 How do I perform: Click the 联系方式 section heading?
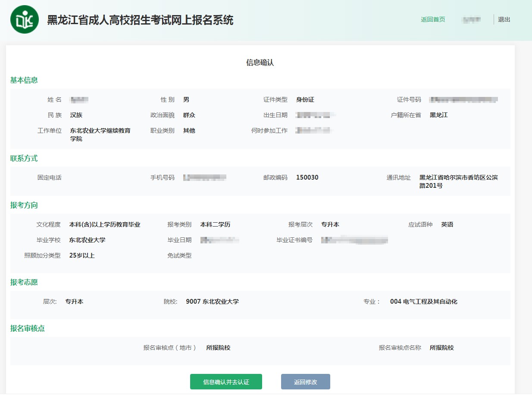[x=24, y=159]
